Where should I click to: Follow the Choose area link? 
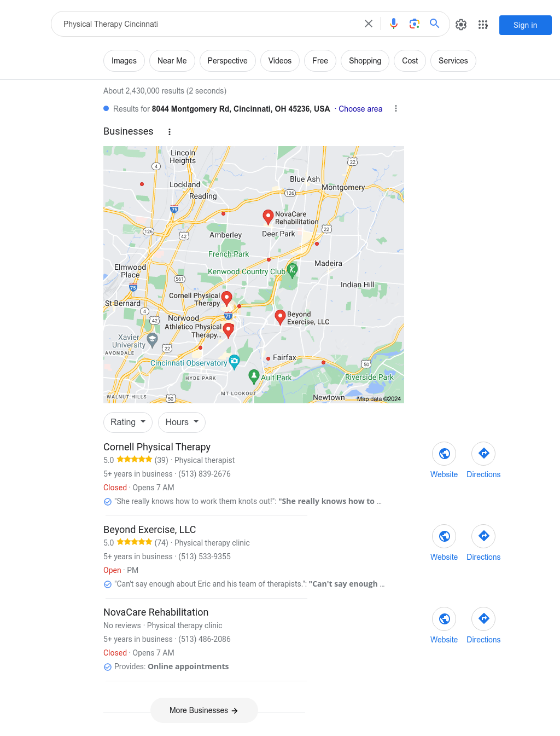point(360,109)
